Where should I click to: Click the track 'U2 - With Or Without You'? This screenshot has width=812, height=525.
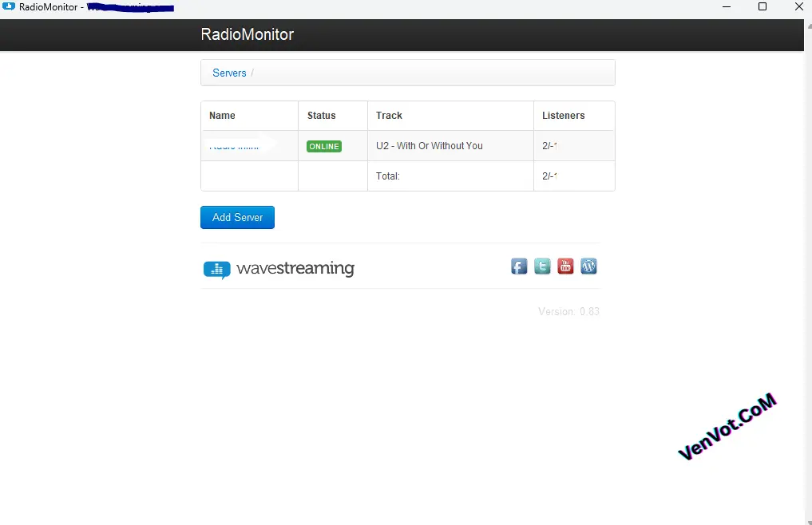point(430,146)
